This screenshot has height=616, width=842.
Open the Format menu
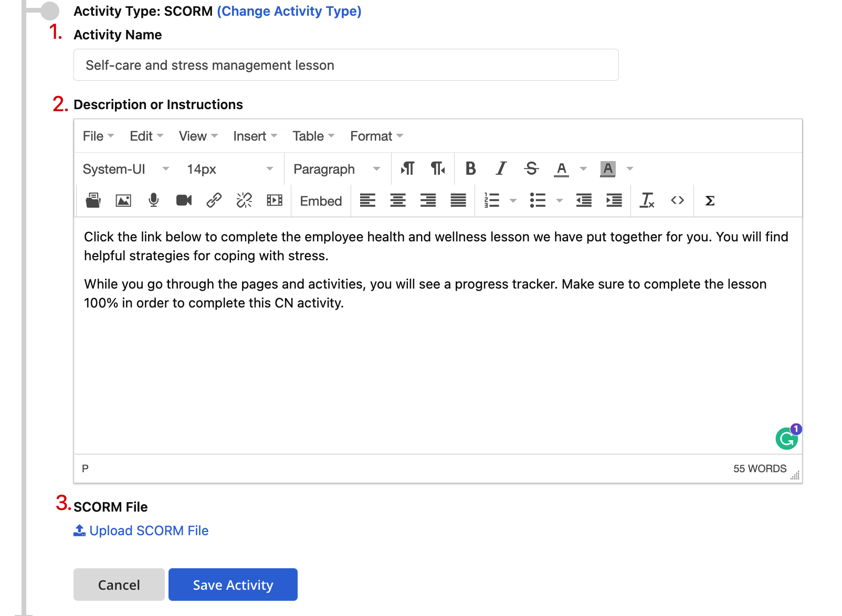click(376, 136)
